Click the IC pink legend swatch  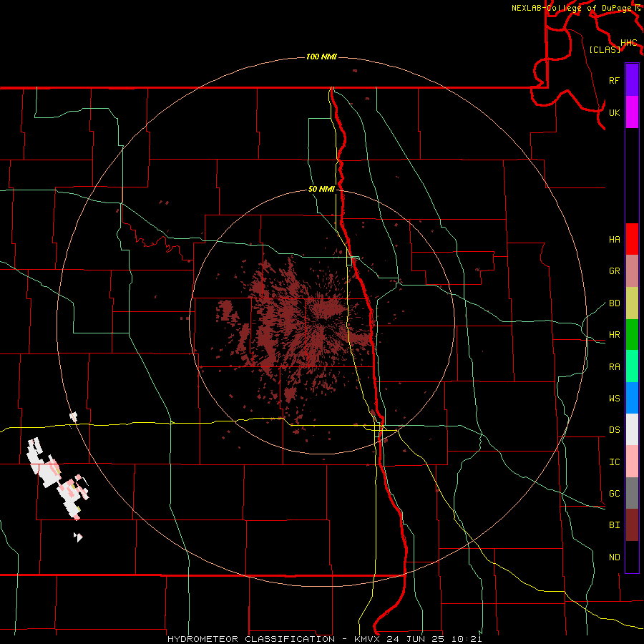pos(632,462)
